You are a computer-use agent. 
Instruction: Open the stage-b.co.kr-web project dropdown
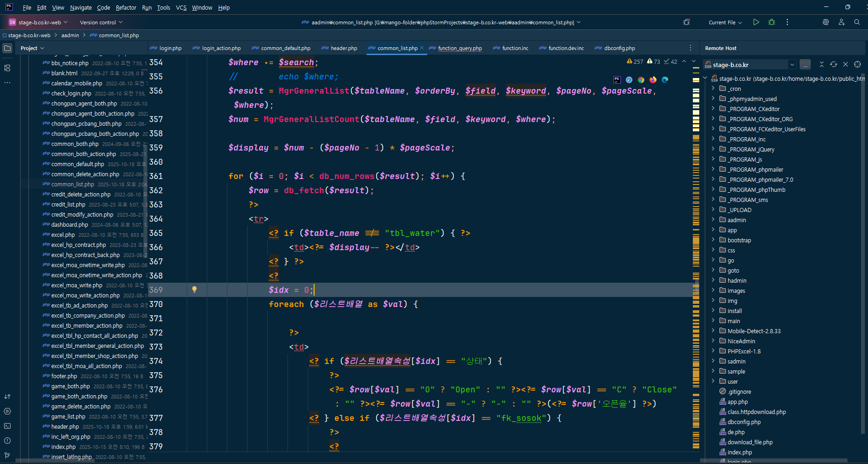[38, 22]
